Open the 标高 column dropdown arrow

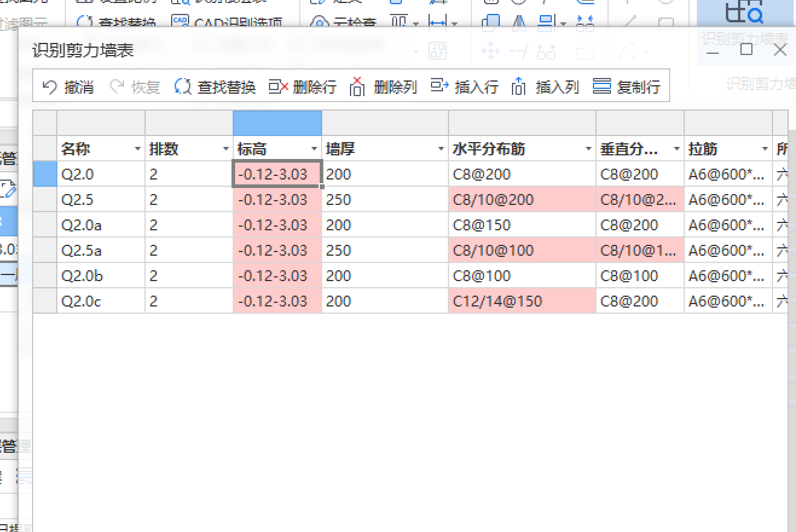314,149
